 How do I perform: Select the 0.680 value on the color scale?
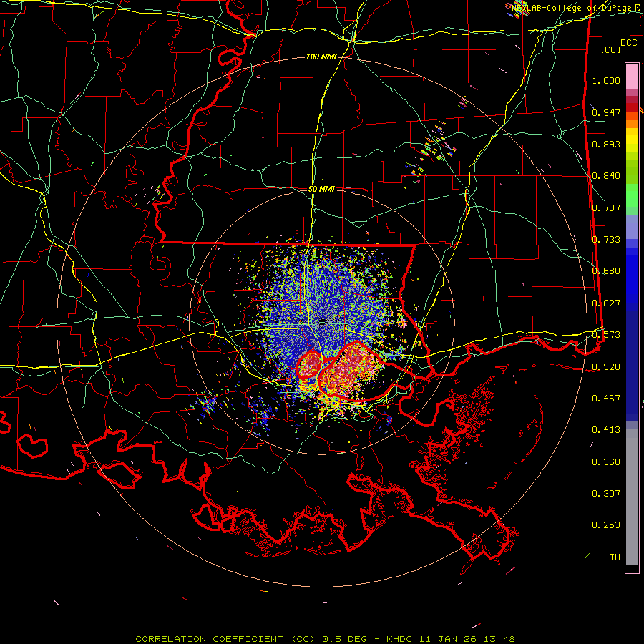coord(606,271)
